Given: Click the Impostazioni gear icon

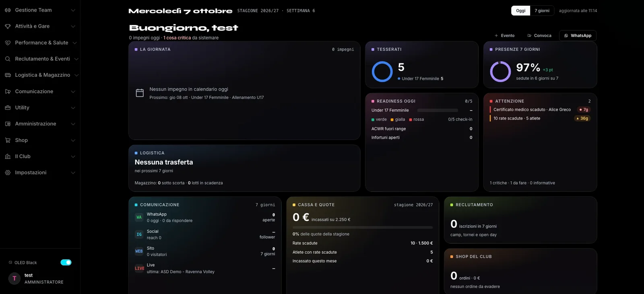Looking at the screenshot, I should 8,173.
